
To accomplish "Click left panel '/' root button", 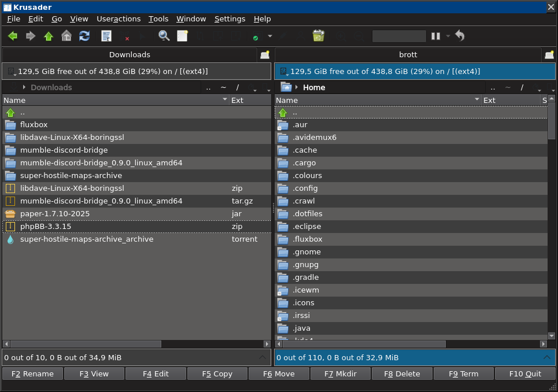I will (238, 87).
